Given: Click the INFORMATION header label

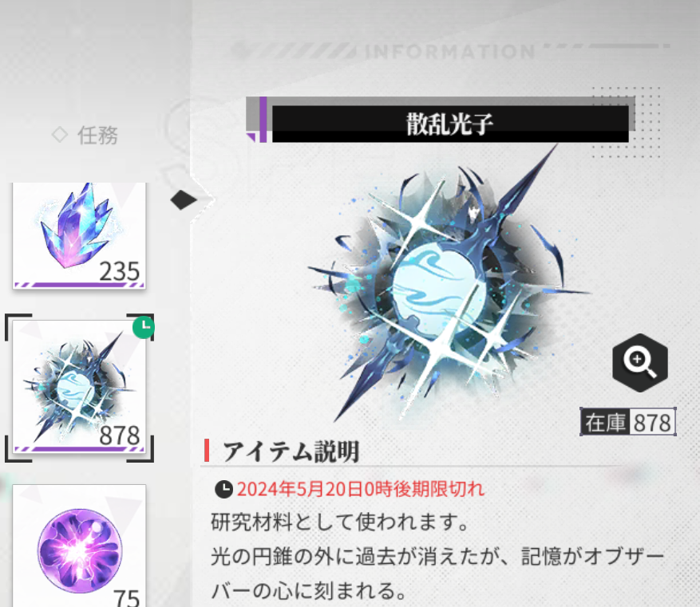Looking at the screenshot, I should point(450,52).
